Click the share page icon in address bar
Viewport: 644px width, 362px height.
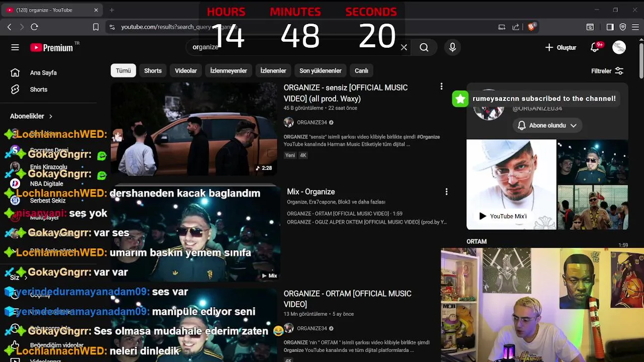tap(516, 27)
